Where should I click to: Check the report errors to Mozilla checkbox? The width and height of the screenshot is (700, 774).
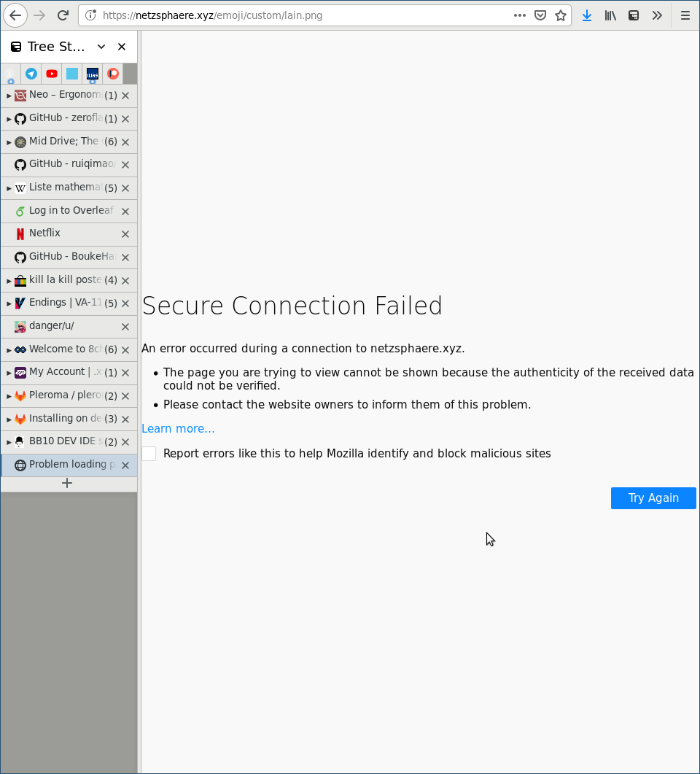tap(149, 454)
